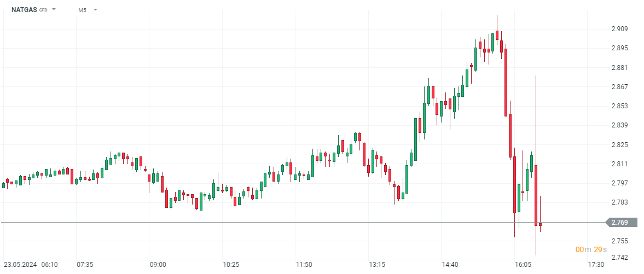Image resolution: width=644 pixels, height=274 pixels.
Task: Click the 2.742 price axis label
Action: [620, 258]
